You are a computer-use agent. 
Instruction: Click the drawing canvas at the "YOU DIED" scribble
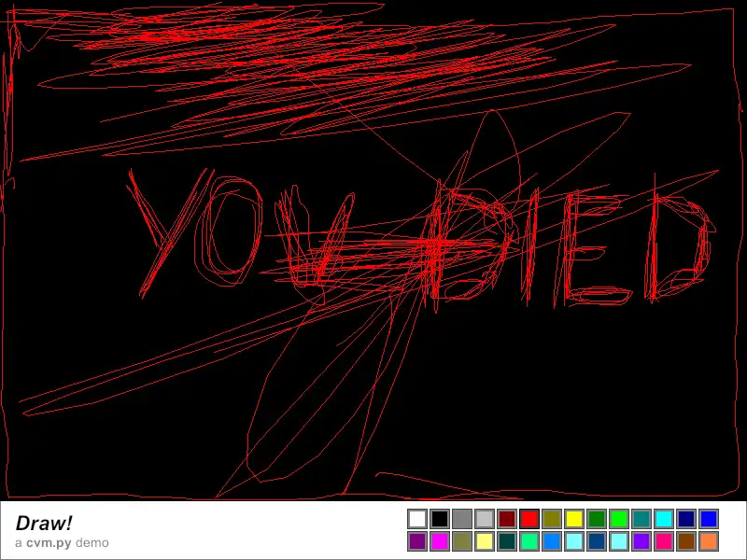coord(422,241)
